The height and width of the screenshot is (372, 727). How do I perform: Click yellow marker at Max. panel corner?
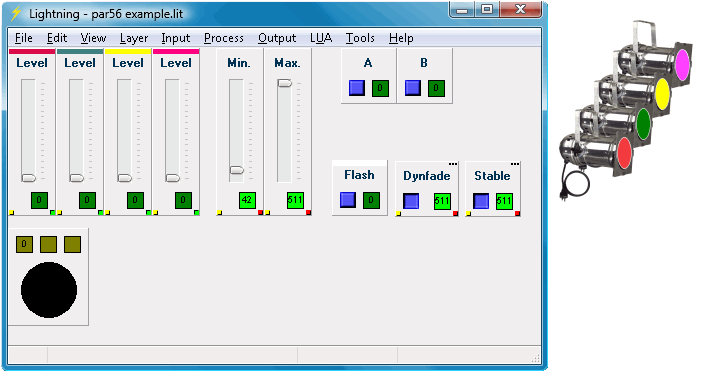[x=268, y=213]
